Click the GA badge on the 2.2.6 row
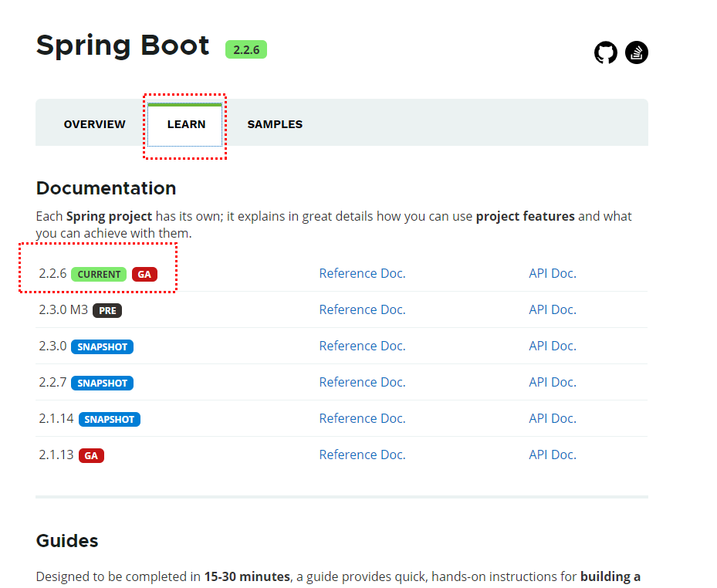The width and height of the screenshot is (717, 588). click(144, 275)
